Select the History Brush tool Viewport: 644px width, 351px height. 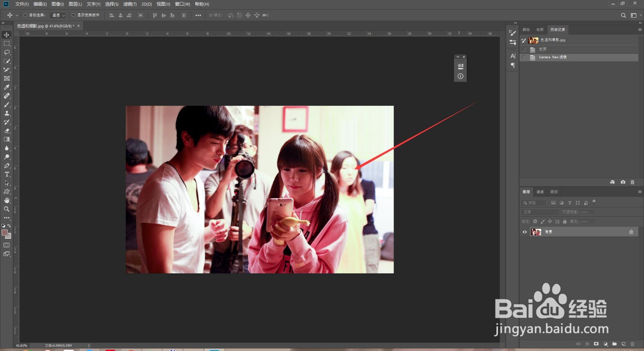point(7,122)
